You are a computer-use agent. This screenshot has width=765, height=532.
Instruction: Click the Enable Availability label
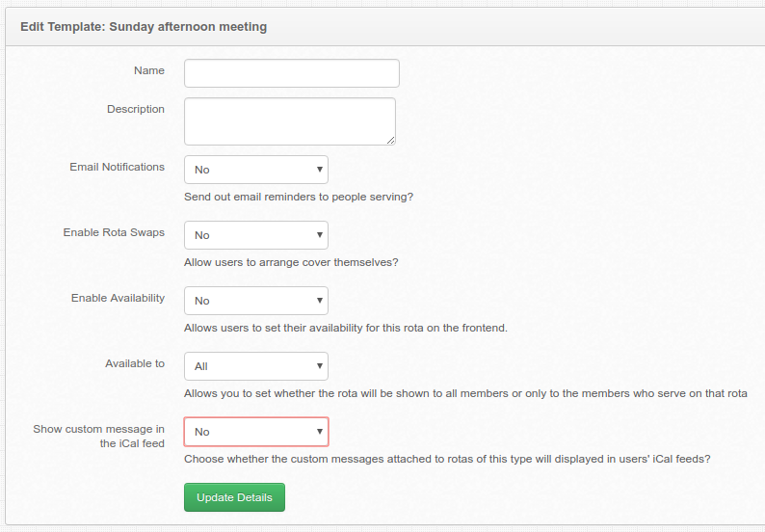tap(119, 298)
